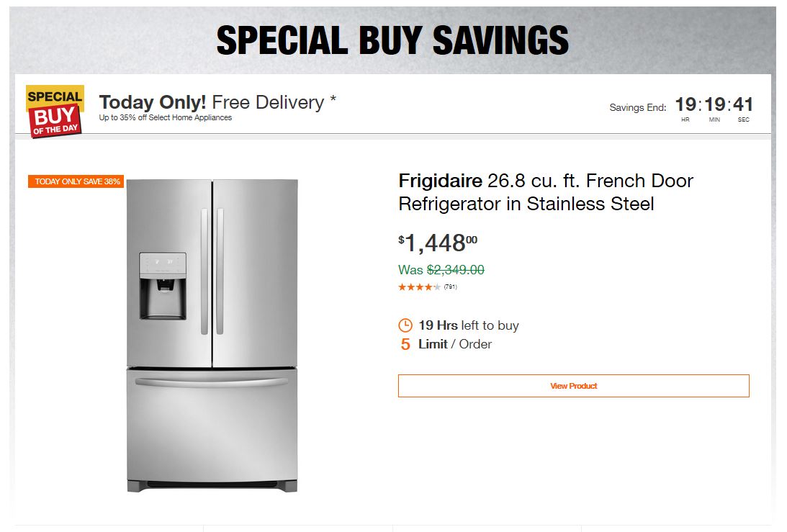Click the Today Only Save 38% badge

pos(77,181)
